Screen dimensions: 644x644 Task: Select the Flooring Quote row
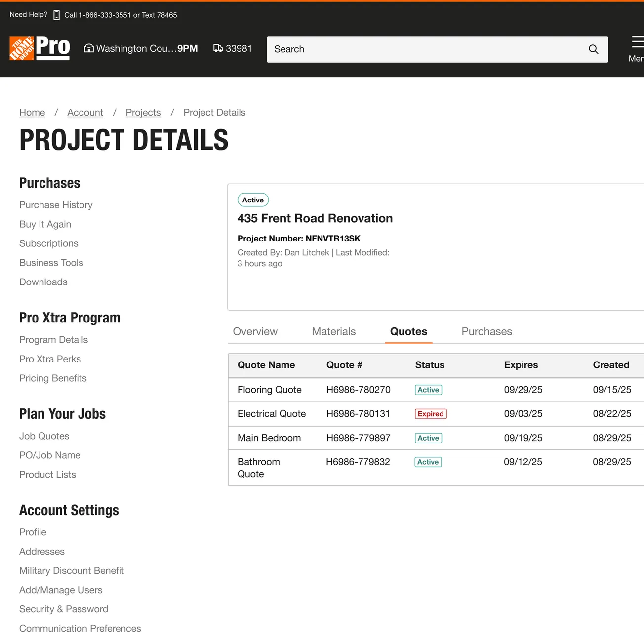click(270, 390)
